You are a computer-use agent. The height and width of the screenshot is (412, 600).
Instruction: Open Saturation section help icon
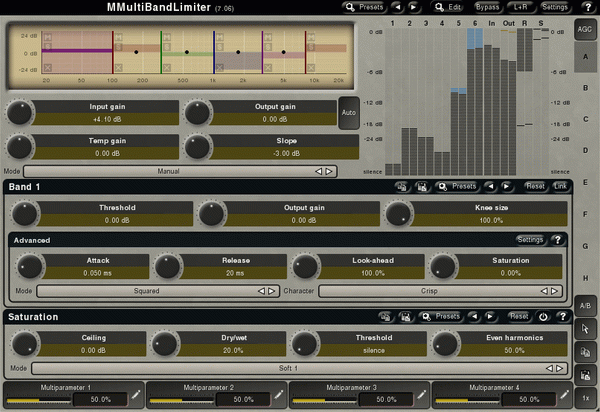pos(562,317)
